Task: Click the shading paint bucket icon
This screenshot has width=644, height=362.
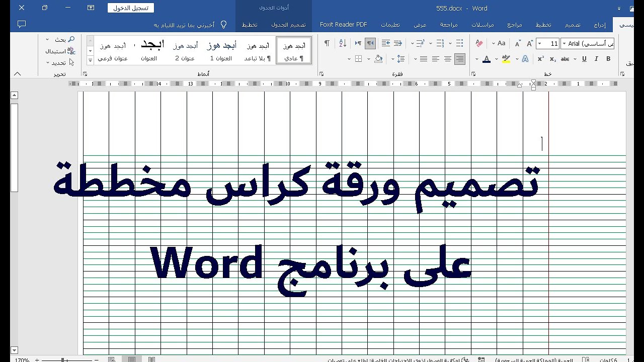Action: 379,59
